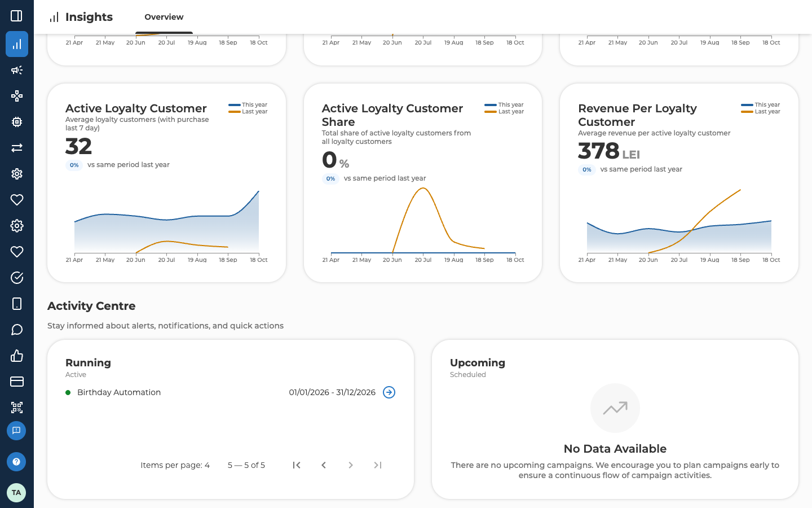The image size is (812, 508).
Task: Open the payment card sidebar icon
Action: click(x=17, y=382)
